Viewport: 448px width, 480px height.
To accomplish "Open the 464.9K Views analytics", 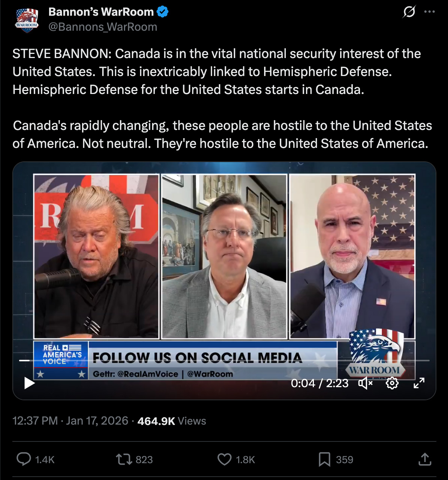I will [172, 421].
